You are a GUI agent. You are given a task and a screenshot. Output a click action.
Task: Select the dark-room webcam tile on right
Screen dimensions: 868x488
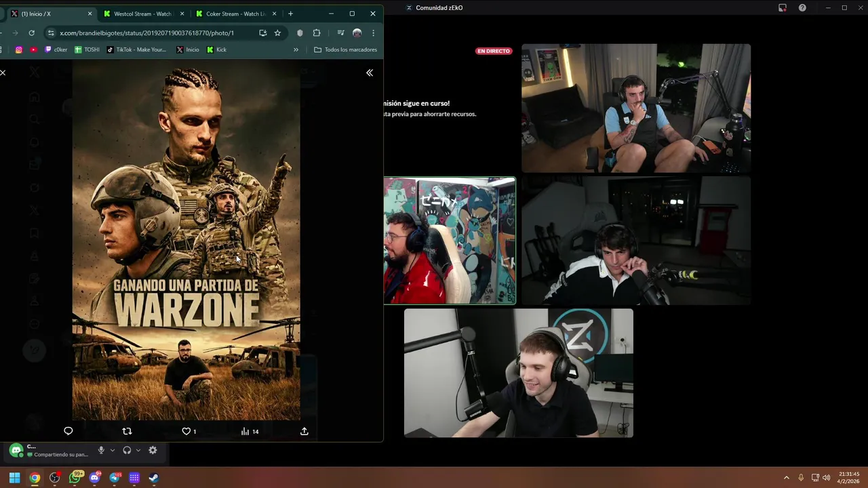tap(636, 241)
